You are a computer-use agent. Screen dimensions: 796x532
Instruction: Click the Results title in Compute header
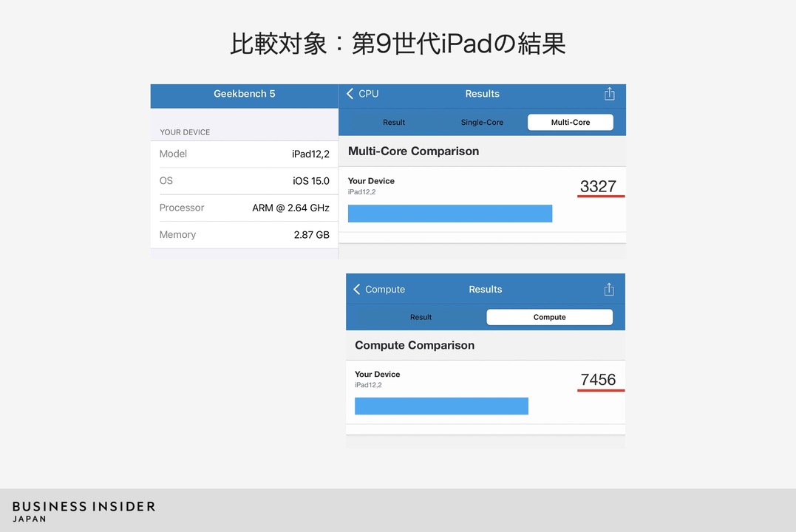click(x=486, y=290)
